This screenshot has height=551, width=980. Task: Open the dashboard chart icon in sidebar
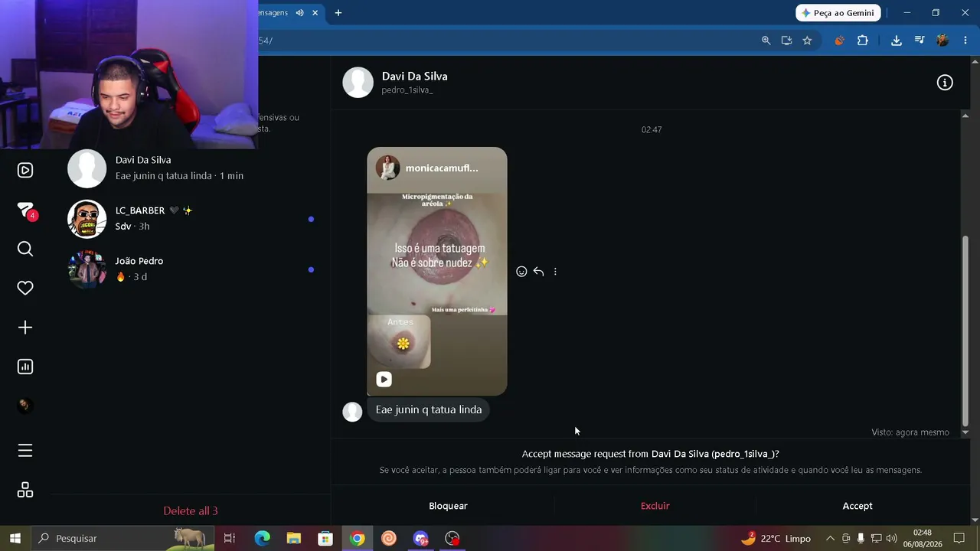(x=25, y=367)
